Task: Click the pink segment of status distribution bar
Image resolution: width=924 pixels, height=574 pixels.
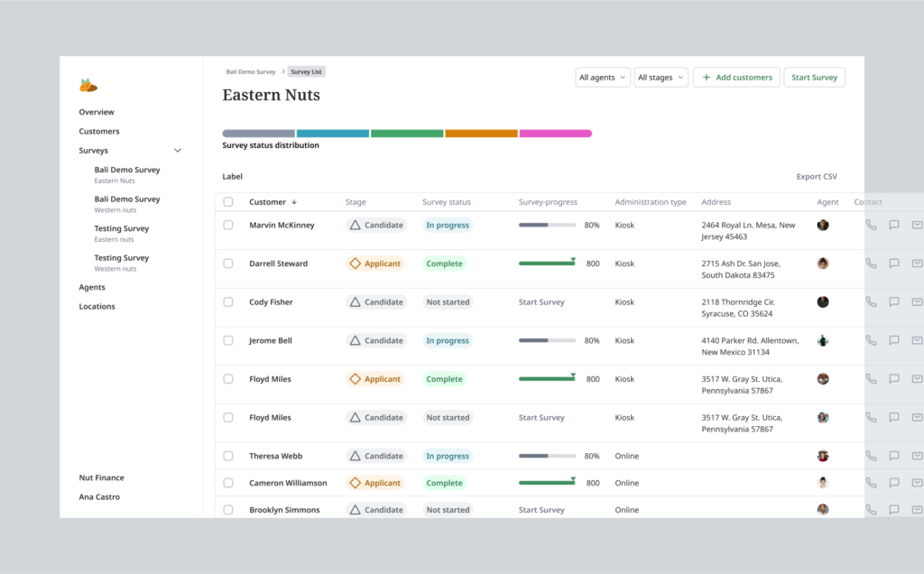Action: (555, 134)
